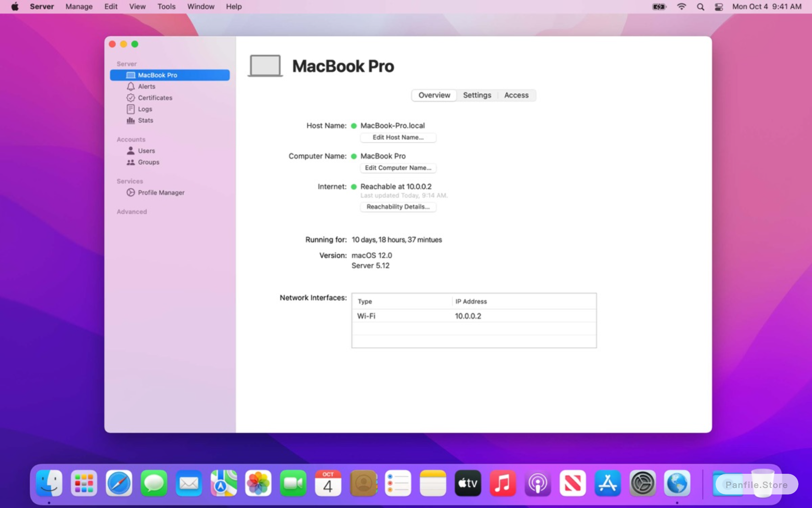The image size is (812, 508).
Task: Click the 10.0.0.2 IP address cell
Action: 468,316
